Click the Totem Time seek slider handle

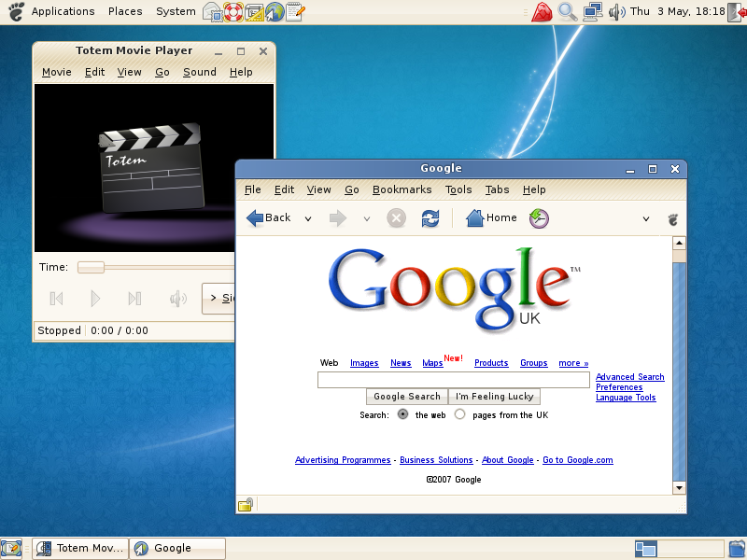point(91,267)
